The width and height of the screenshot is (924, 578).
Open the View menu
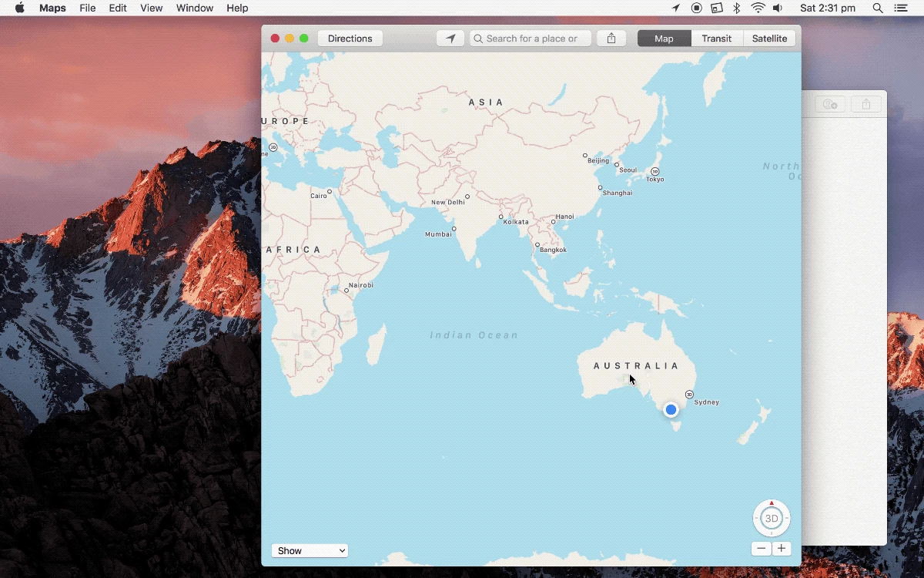pyautogui.click(x=151, y=8)
